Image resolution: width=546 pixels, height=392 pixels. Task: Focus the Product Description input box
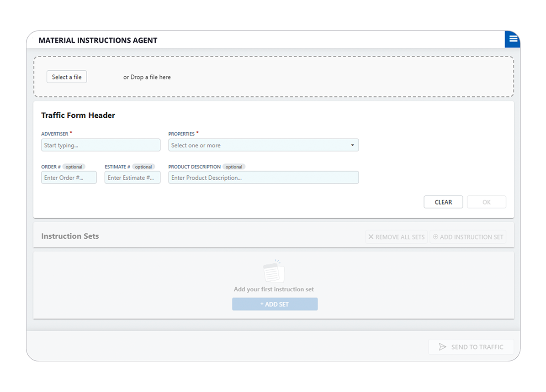[x=263, y=178]
